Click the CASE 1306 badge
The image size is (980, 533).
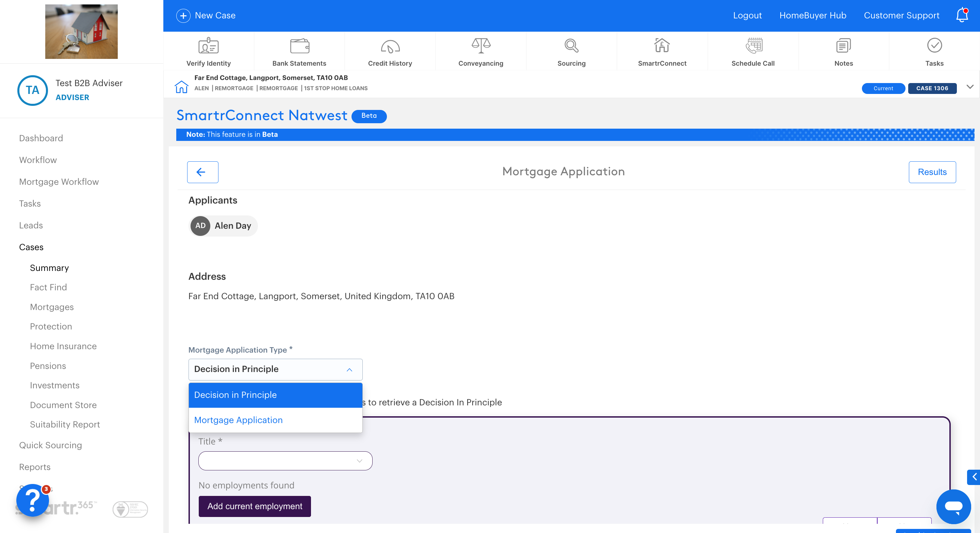coord(932,88)
